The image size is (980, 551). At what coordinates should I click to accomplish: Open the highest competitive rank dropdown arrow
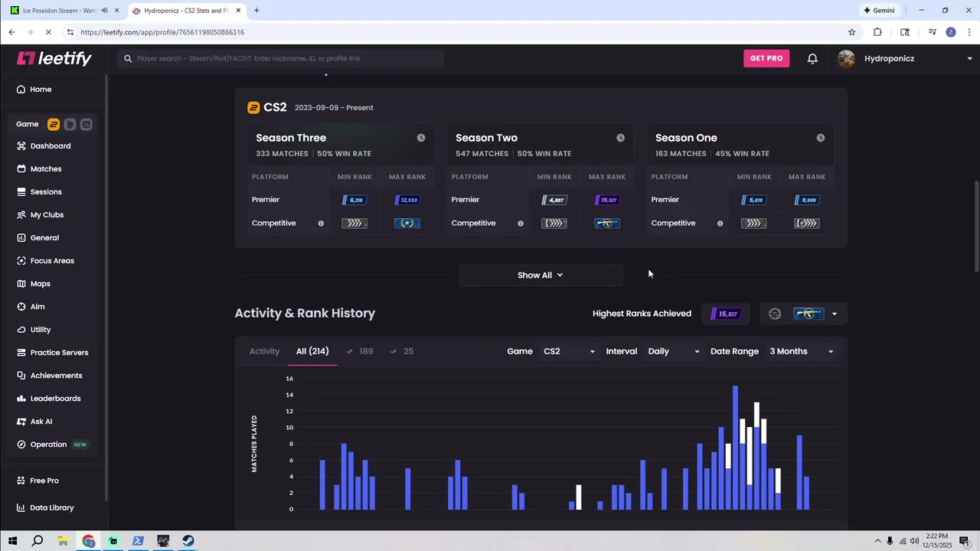834,314
